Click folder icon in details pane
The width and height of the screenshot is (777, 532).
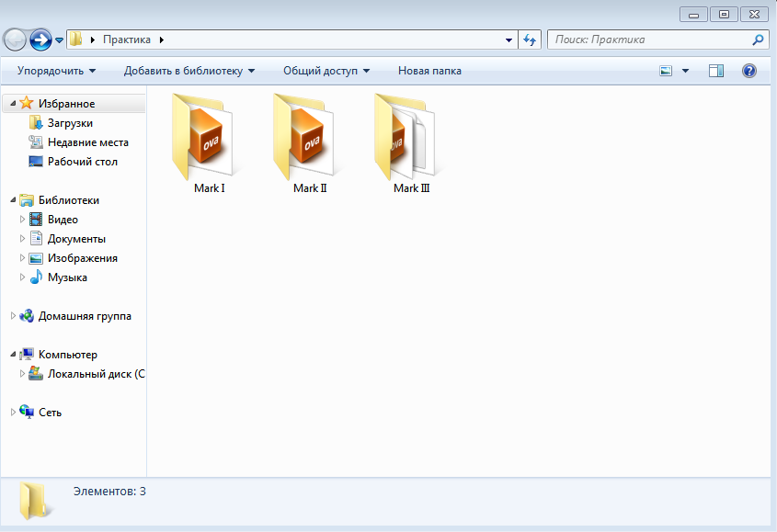point(34,500)
